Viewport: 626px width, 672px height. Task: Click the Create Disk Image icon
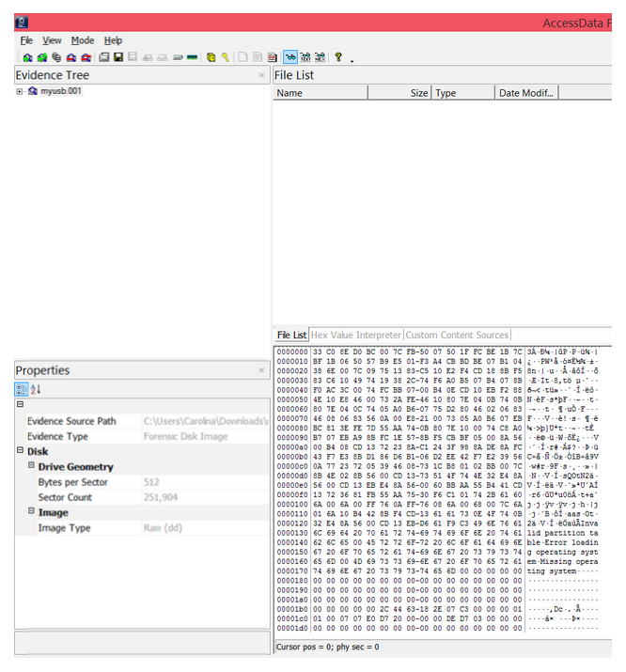pos(103,57)
